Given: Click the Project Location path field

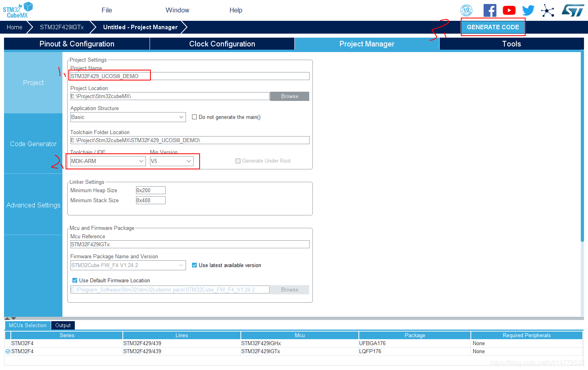Looking at the screenshot, I should click(x=170, y=96).
